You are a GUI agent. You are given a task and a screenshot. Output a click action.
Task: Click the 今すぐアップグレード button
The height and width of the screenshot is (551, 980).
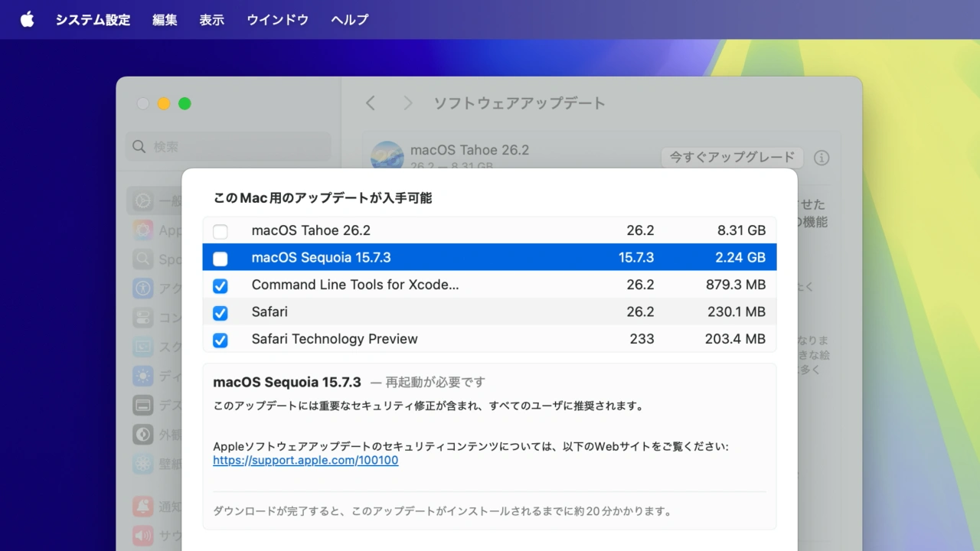tap(731, 157)
